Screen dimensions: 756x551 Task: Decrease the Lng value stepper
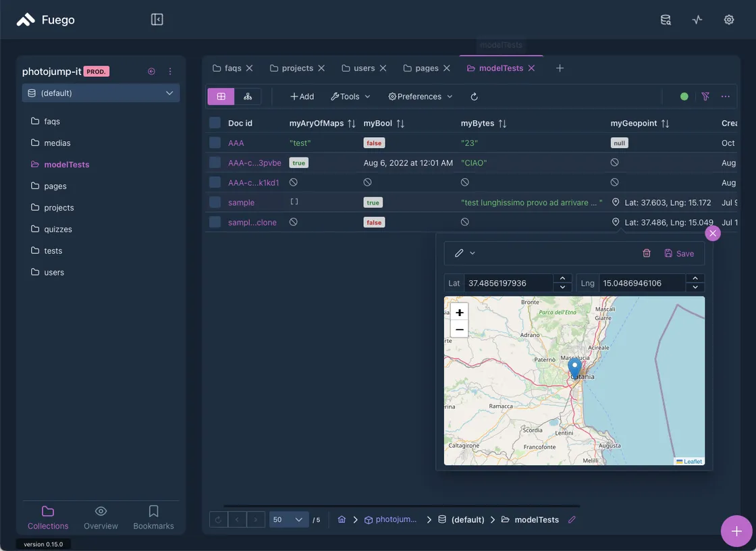(695, 287)
